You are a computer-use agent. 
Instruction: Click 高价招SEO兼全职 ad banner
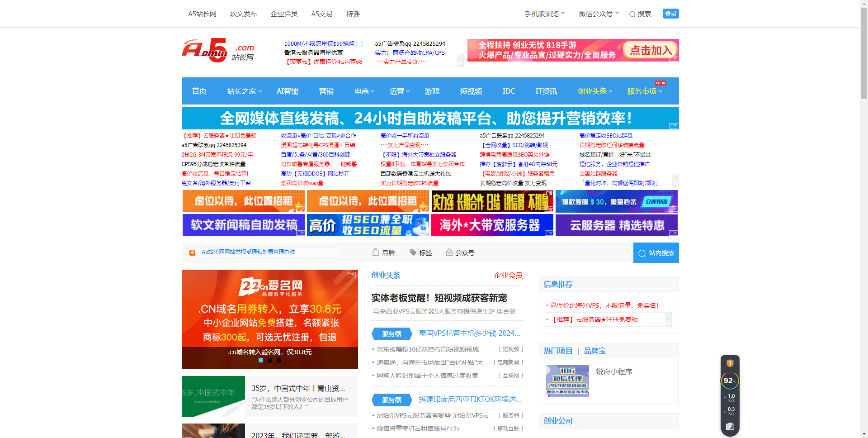tap(368, 225)
